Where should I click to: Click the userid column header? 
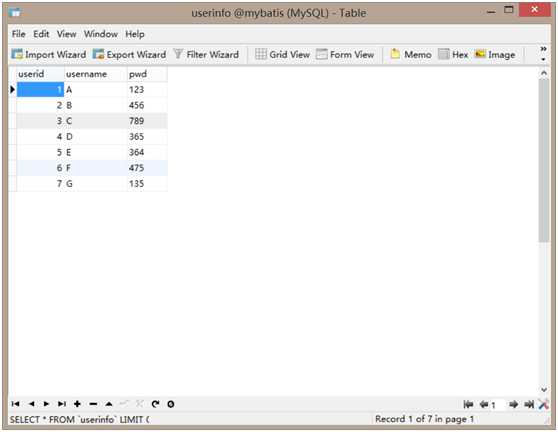pos(40,74)
